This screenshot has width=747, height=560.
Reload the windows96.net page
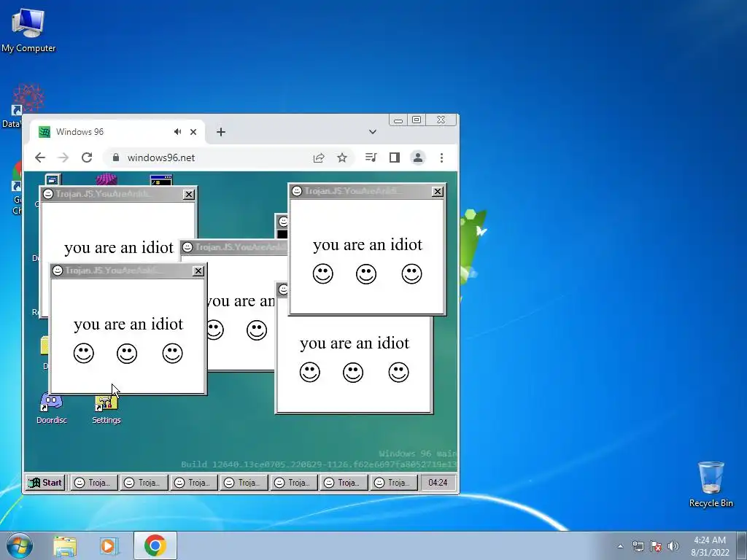click(x=87, y=157)
